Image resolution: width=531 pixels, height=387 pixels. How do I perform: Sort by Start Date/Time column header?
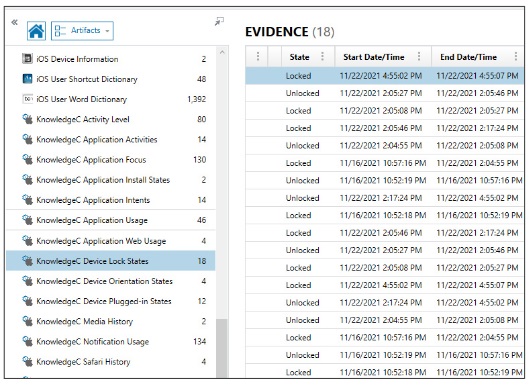tap(374, 57)
